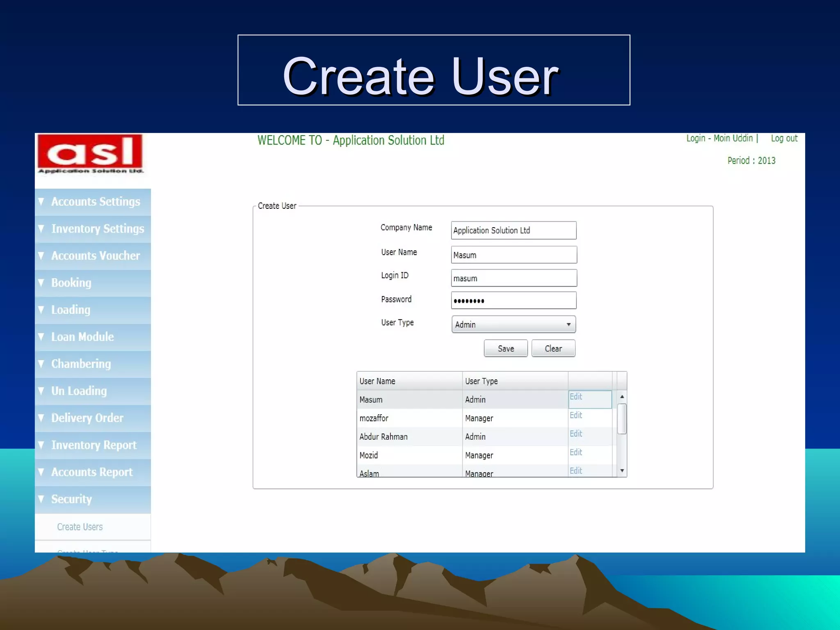The height and width of the screenshot is (630, 840).
Task: Expand the Inventory Settings menu arrow
Action: [41, 229]
